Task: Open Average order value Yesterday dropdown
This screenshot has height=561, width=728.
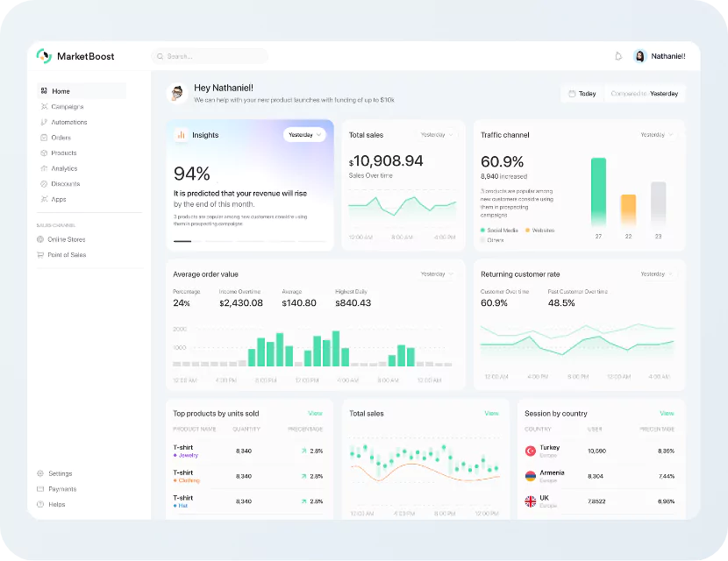Action: (x=436, y=274)
